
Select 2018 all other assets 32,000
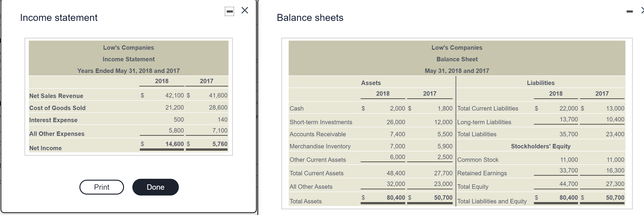pyautogui.click(x=396, y=184)
